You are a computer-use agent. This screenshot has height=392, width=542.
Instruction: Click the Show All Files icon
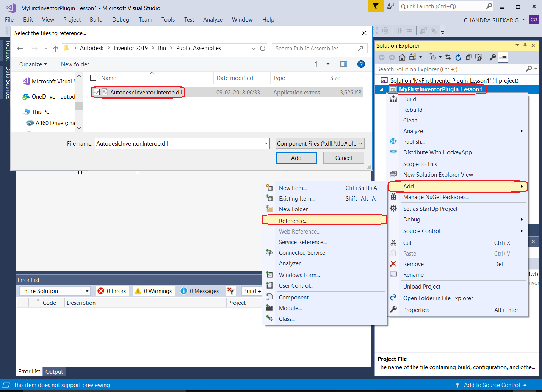(x=479, y=57)
